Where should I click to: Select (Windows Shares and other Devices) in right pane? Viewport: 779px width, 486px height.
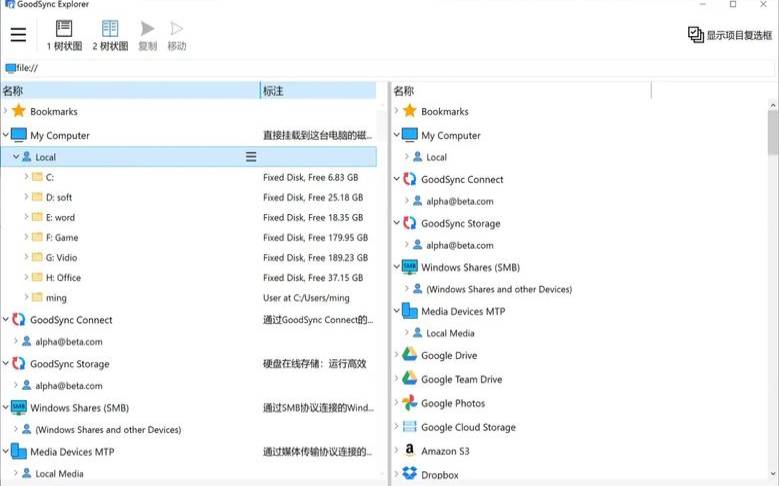499,289
